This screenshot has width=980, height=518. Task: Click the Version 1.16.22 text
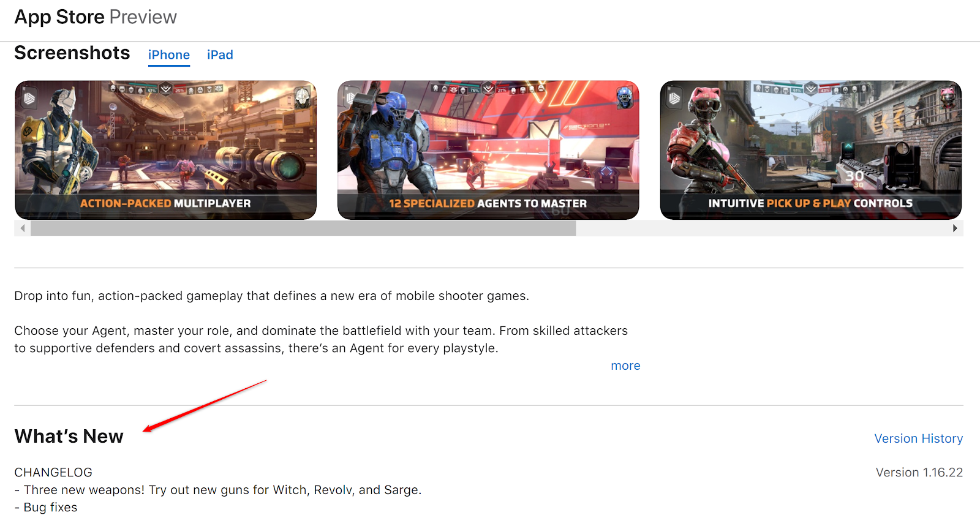point(919,473)
